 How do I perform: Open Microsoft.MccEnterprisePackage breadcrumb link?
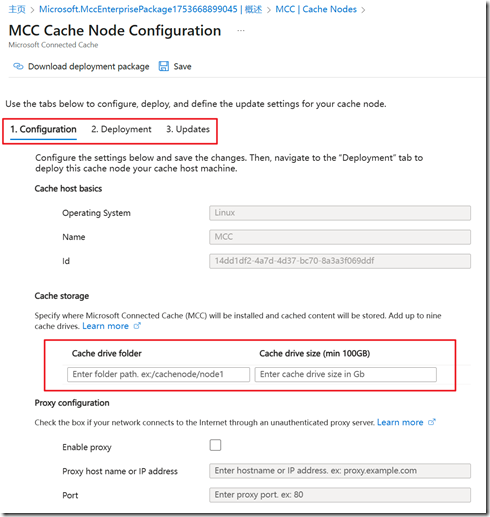[151, 9]
